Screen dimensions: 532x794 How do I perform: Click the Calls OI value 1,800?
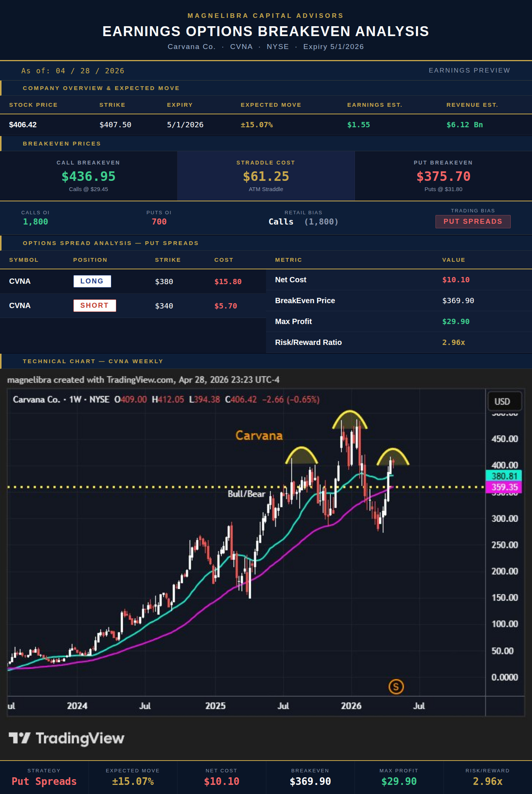35,222
